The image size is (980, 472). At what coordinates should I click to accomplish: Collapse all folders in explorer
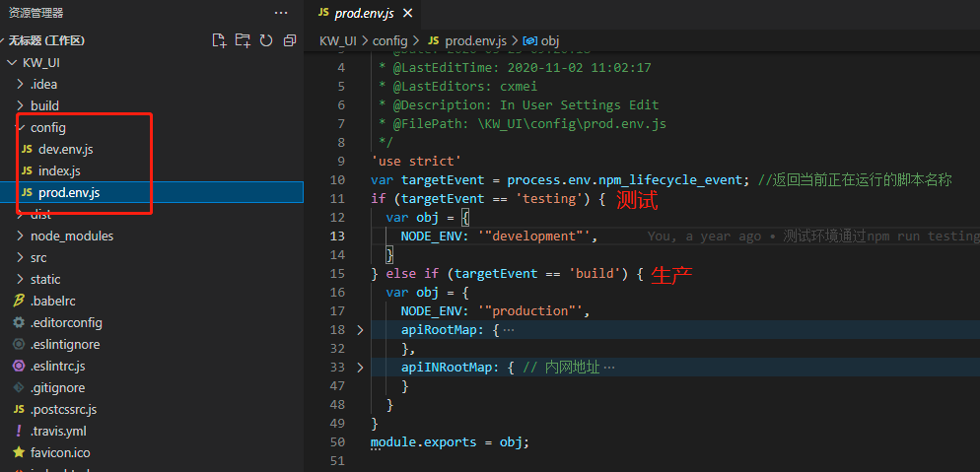click(290, 40)
